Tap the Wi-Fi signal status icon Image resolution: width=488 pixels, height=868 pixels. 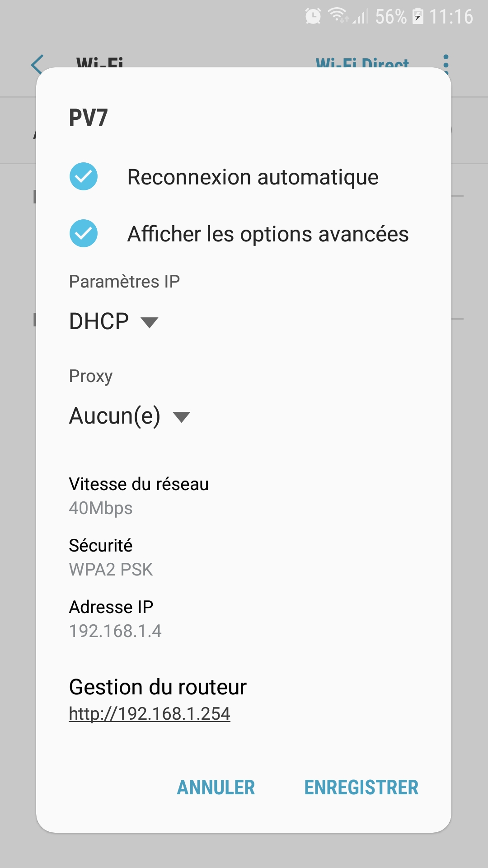pos(338,16)
